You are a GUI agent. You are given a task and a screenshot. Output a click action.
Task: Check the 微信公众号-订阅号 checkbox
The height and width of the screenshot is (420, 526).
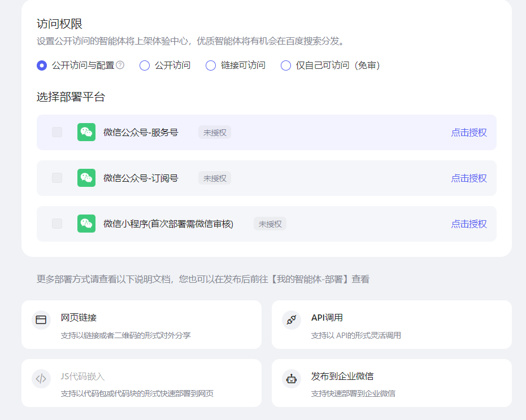pyautogui.click(x=56, y=178)
